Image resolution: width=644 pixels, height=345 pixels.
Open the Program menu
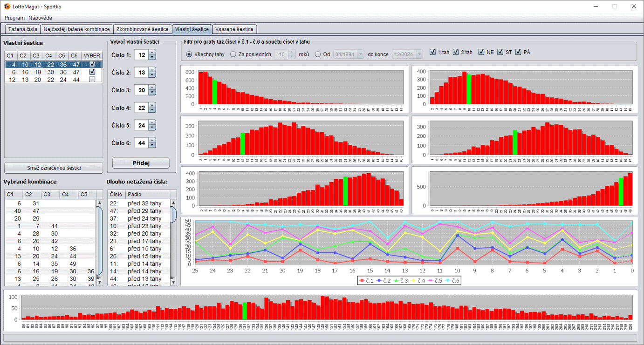coord(14,18)
